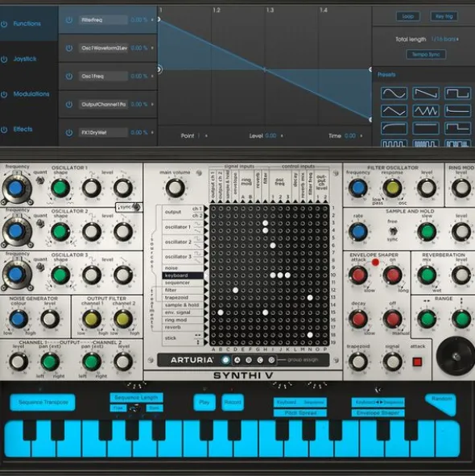Select the triangle wave function preset
Image resolution: width=475 pixels, height=476 pixels.
[394, 111]
